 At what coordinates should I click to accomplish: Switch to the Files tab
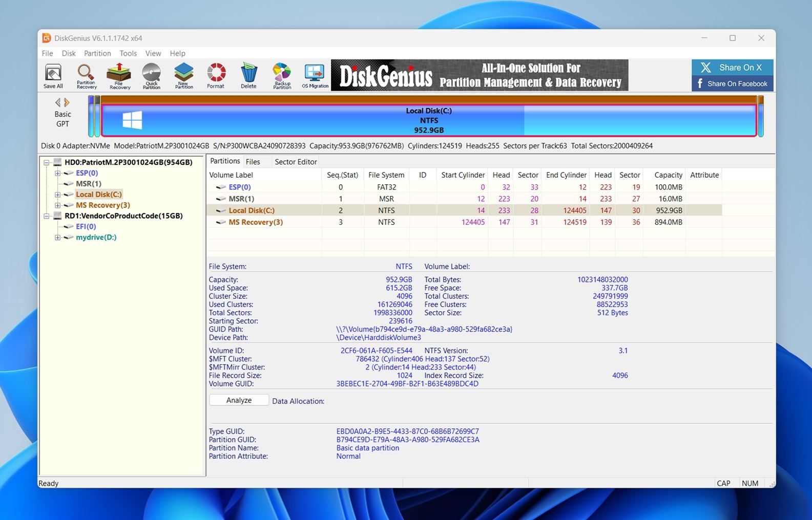253,162
